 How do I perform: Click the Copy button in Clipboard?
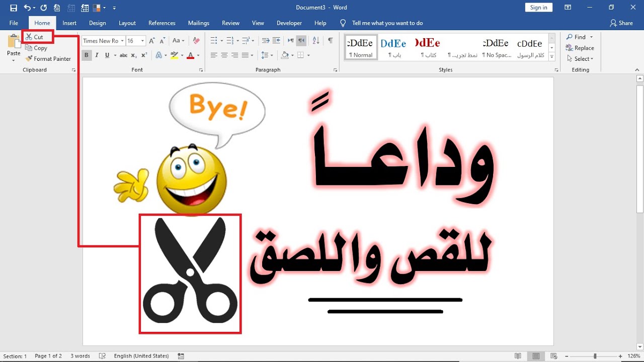[36, 48]
